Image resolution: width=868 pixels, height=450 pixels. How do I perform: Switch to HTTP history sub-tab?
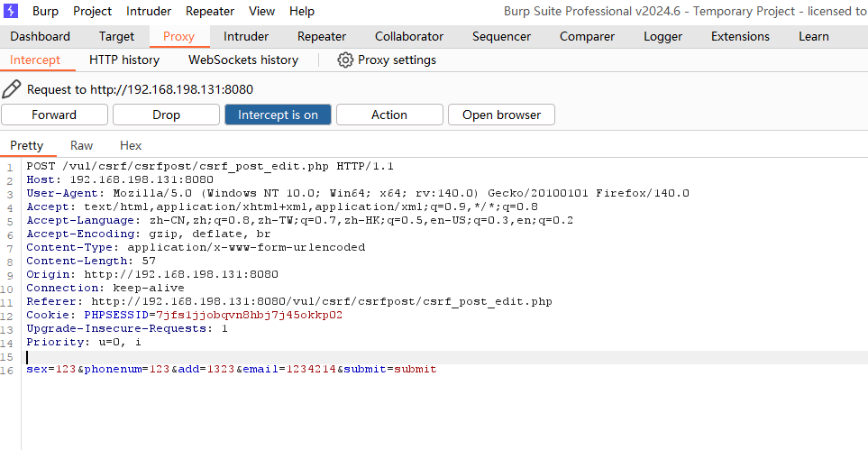(x=124, y=60)
